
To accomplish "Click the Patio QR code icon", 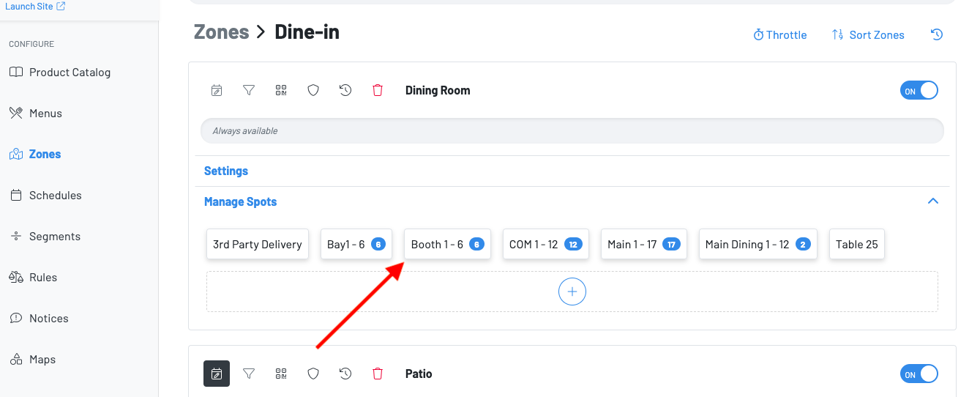I will [281, 374].
